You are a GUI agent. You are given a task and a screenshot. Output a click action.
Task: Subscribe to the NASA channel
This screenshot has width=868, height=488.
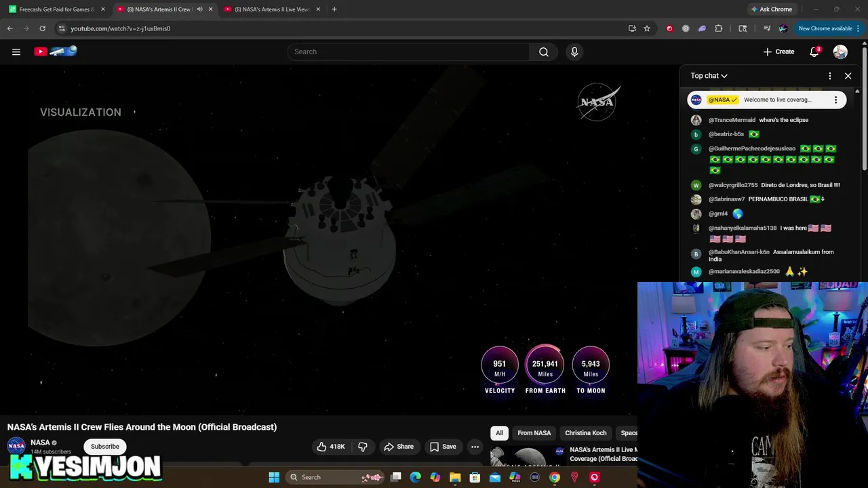point(105,447)
